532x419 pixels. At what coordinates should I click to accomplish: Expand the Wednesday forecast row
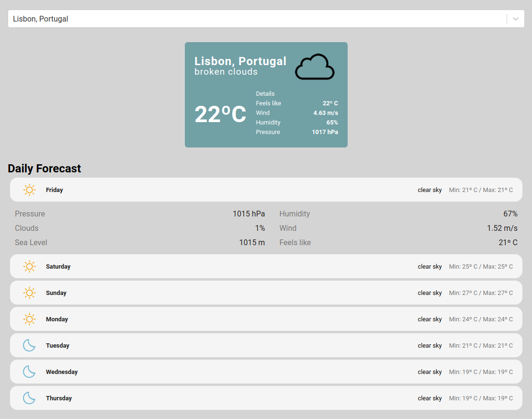tap(266, 372)
